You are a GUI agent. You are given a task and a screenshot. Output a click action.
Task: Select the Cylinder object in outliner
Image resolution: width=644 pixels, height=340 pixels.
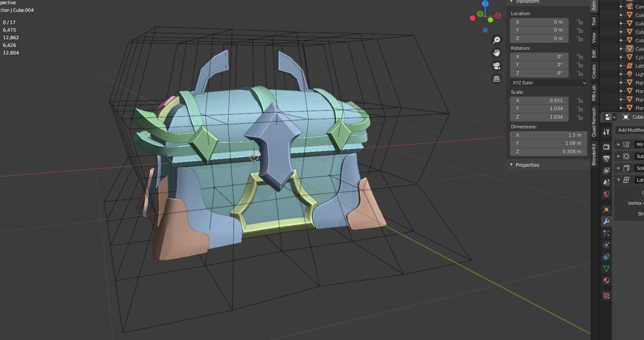(635, 57)
